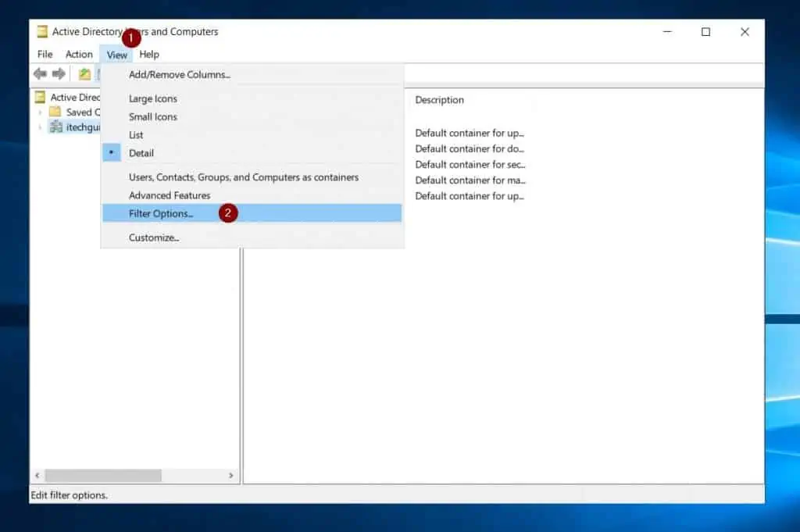Close the Active Directory Users and Computers window

(745, 31)
